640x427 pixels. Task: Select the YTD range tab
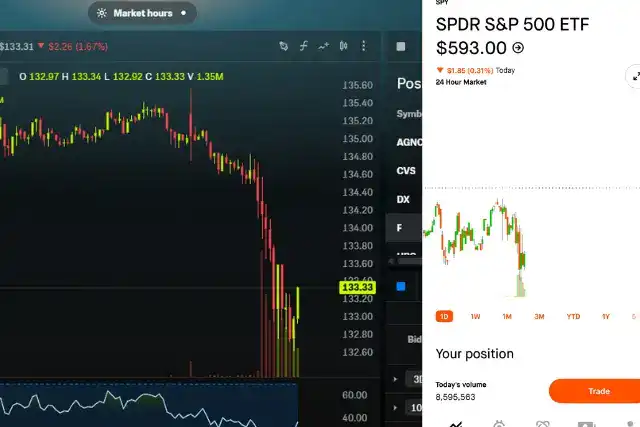click(573, 316)
